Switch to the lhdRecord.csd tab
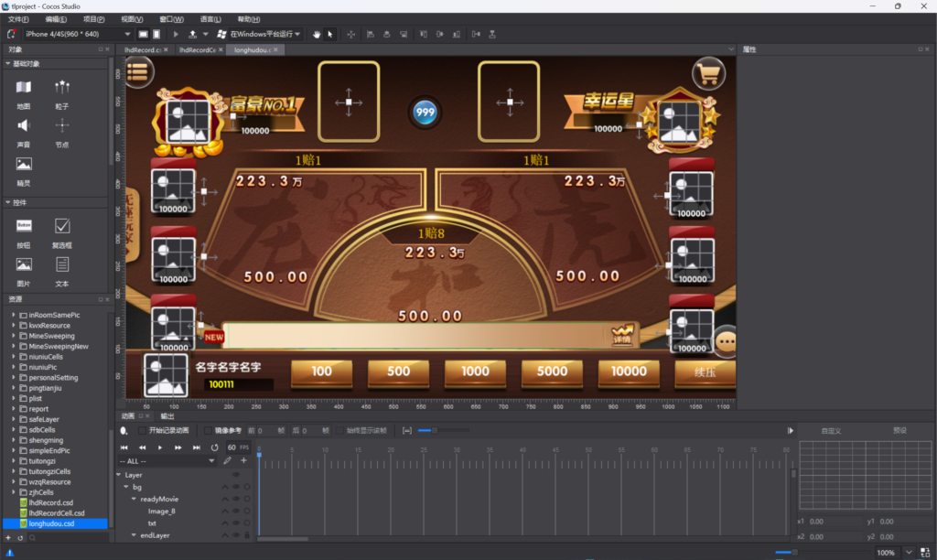The image size is (937, 560). point(143,49)
